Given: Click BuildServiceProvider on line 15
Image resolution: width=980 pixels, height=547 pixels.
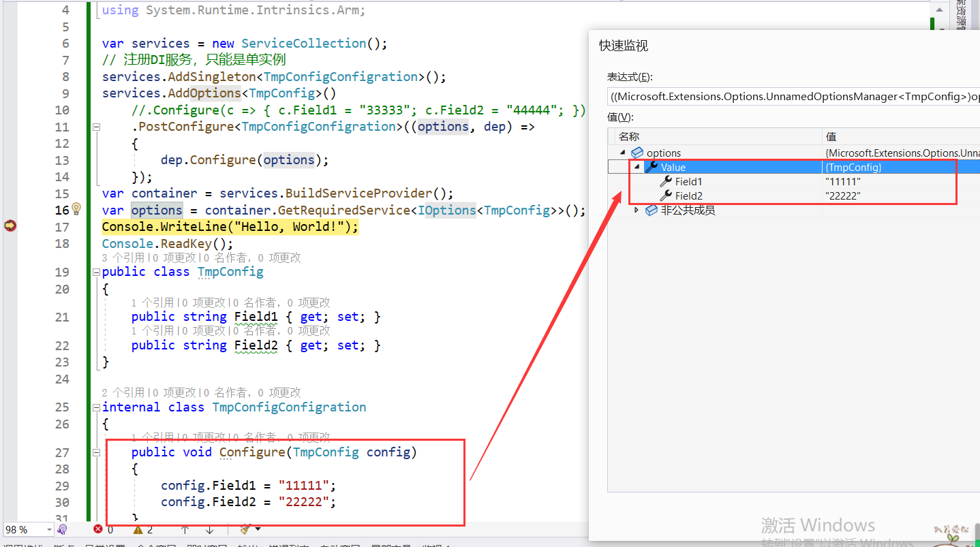Looking at the screenshot, I should click(359, 193).
